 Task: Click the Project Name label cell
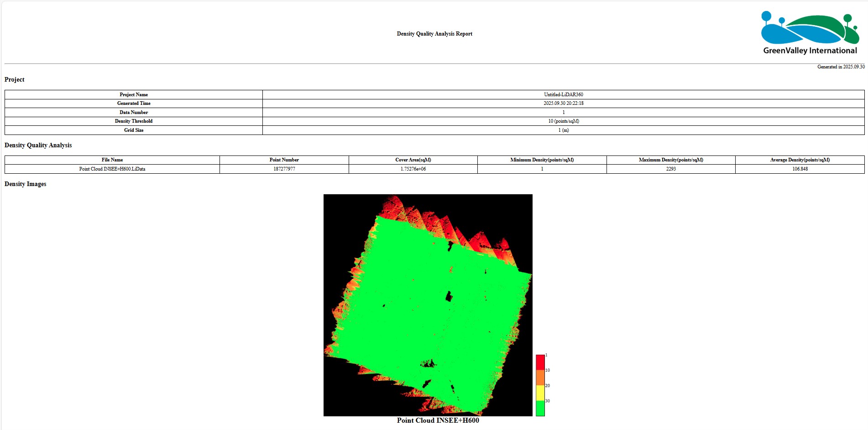pos(134,94)
